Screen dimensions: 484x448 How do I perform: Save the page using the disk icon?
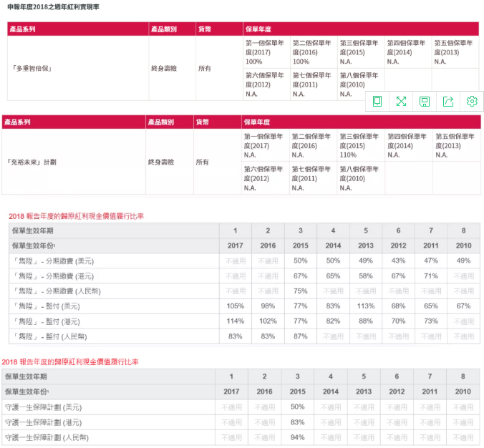(x=425, y=101)
